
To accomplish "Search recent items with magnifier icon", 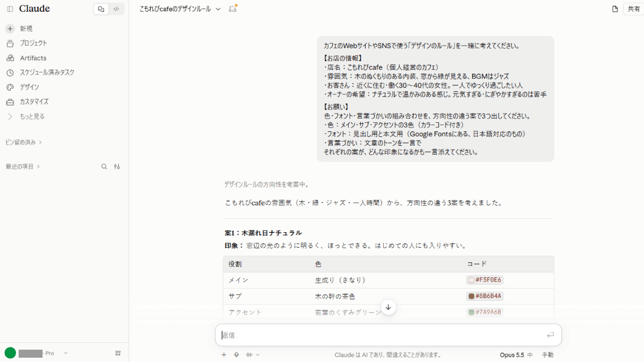I will coord(104,167).
